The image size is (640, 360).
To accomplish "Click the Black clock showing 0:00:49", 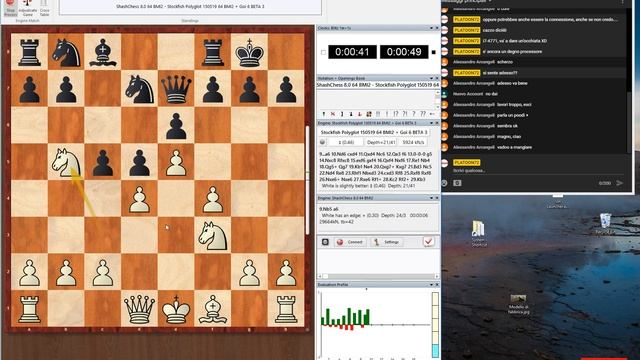I will point(404,52).
